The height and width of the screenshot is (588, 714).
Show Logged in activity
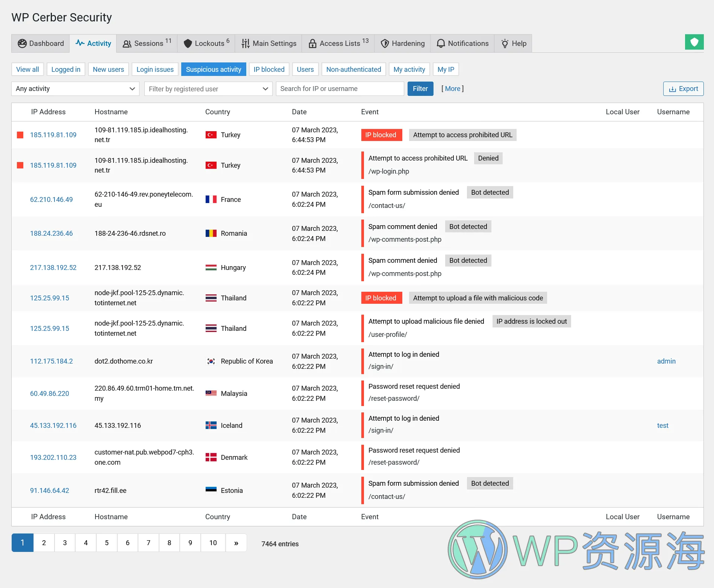pos(66,69)
